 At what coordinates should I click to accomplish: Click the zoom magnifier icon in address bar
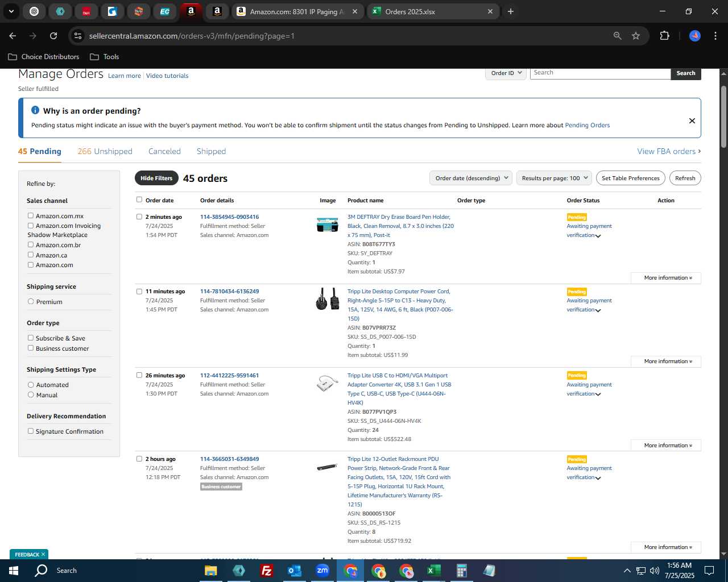point(618,36)
